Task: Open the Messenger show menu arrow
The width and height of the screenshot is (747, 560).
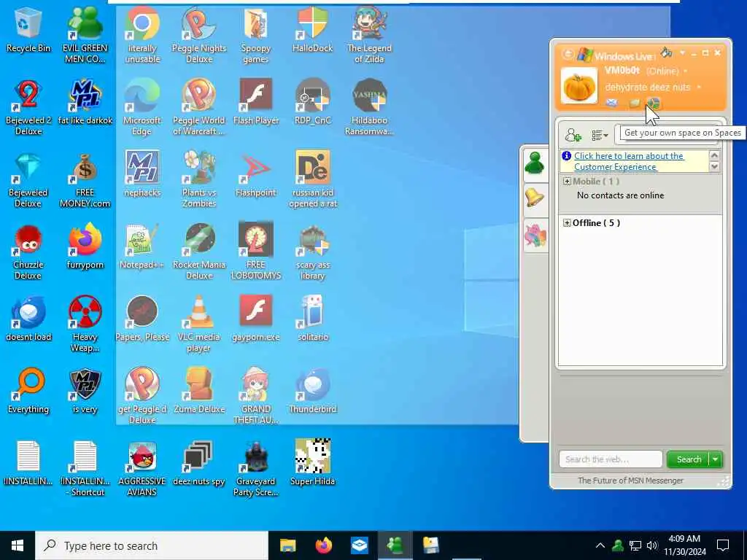Action: [x=682, y=52]
